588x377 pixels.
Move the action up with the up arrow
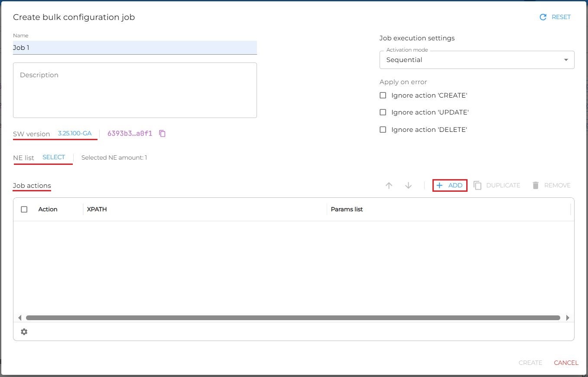[x=389, y=185]
